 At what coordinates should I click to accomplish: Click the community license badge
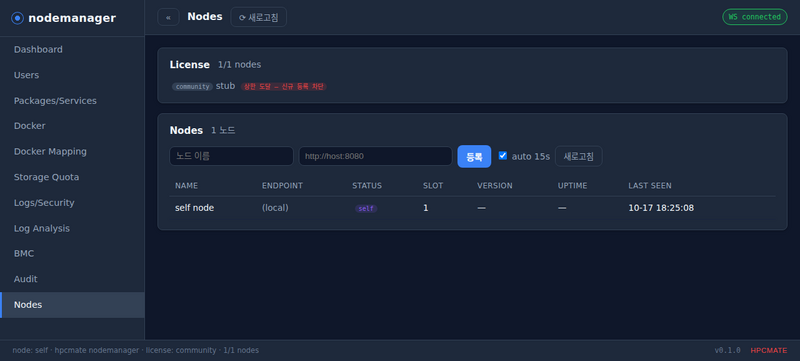point(192,87)
